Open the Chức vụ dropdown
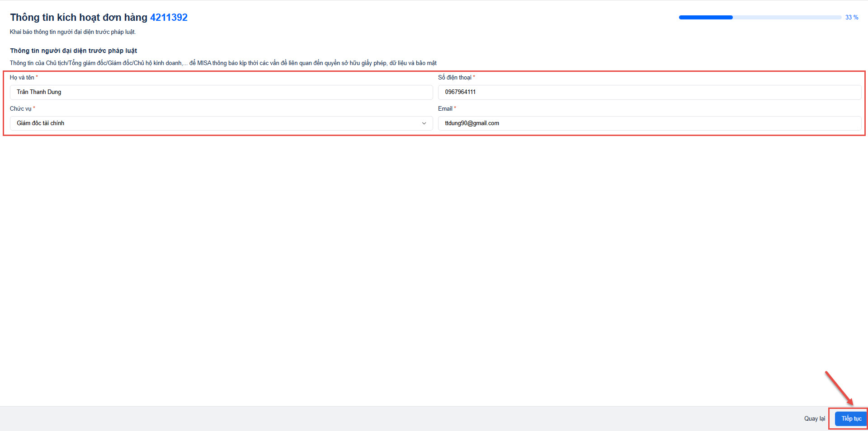 pos(221,123)
